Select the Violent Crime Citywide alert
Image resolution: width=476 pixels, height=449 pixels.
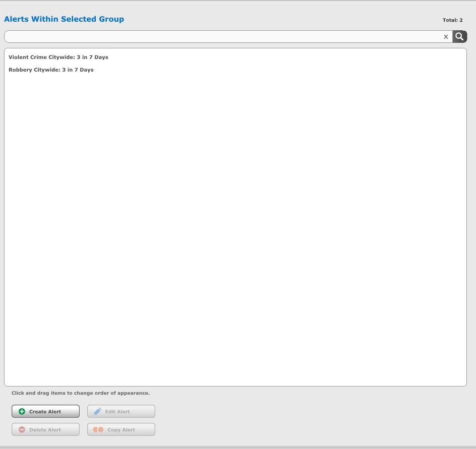tap(58, 57)
